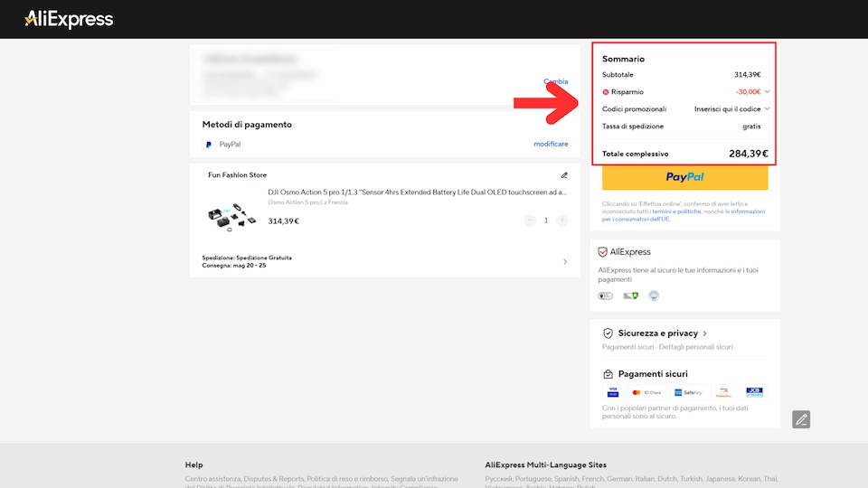Image resolution: width=868 pixels, height=488 pixels.
Task: Click the Totale complessivo 284,39€ amount
Action: coord(749,154)
